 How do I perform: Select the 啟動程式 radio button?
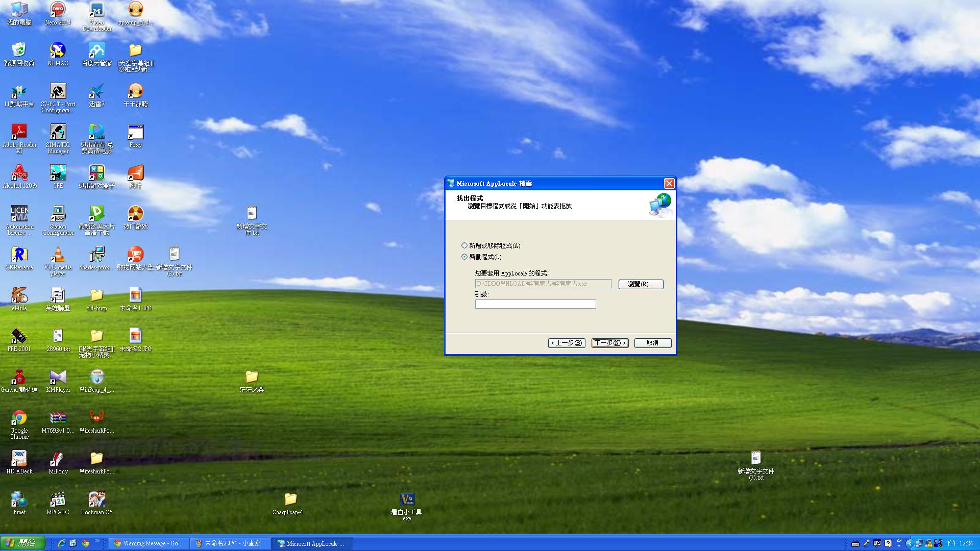point(464,257)
